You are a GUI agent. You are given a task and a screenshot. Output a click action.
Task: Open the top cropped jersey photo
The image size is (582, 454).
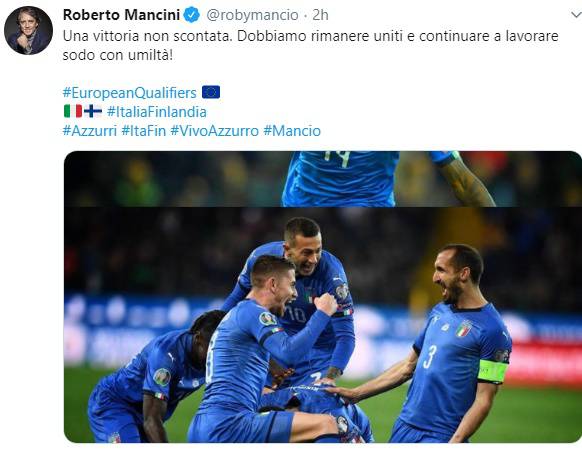pos(323,179)
